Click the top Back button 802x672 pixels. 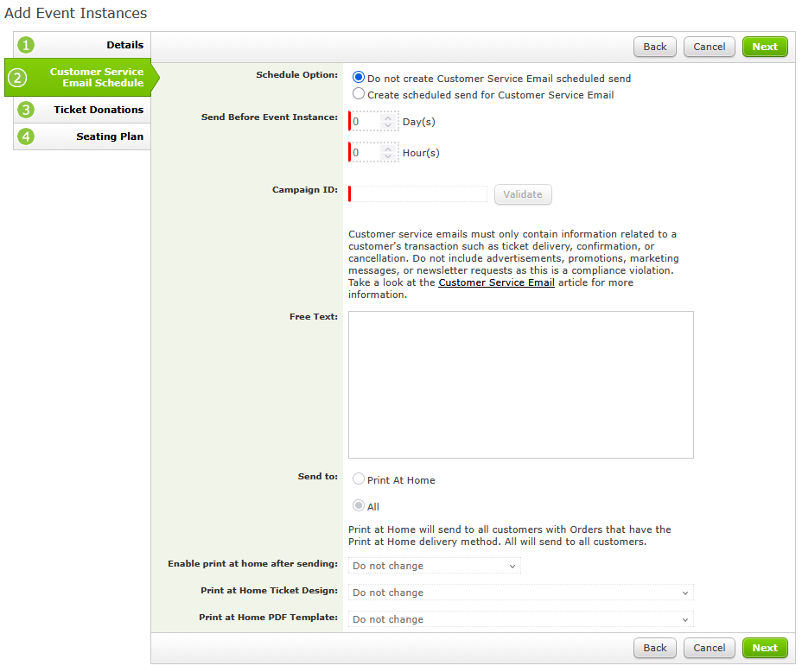click(x=654, y=47)
